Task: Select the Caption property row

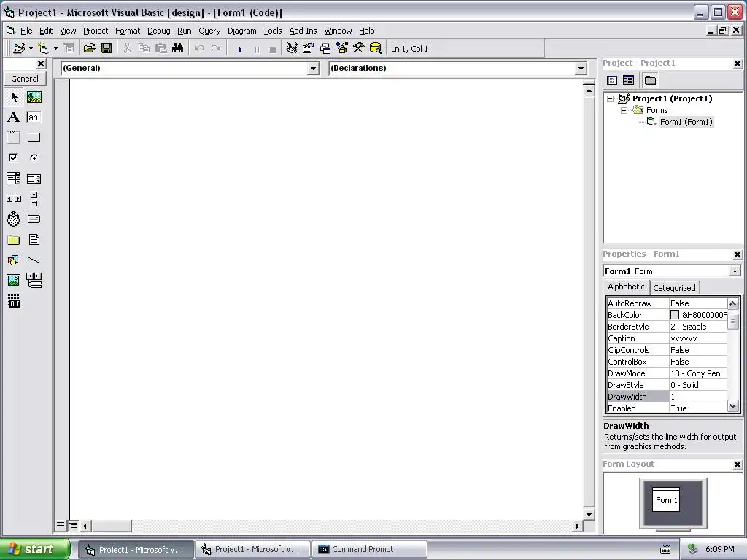Action: coord(667,338)
